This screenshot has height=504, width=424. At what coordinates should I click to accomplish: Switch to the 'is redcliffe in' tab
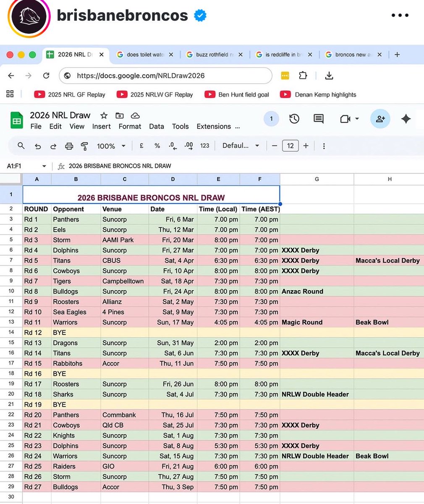pos(283,55)
